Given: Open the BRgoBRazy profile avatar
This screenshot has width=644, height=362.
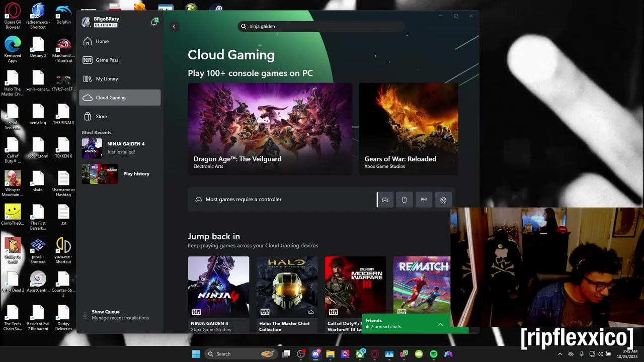Looking at the screenshot, I should tap(86, 22).
